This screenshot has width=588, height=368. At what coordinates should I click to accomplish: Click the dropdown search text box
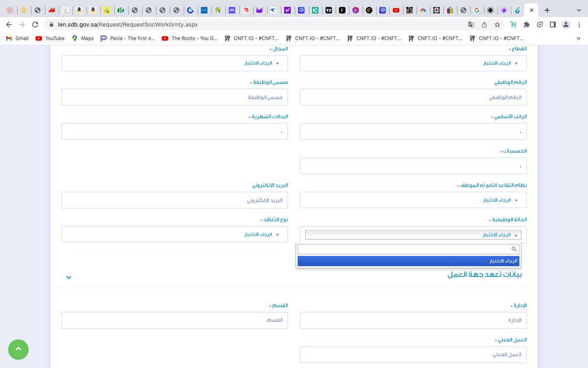408,249
